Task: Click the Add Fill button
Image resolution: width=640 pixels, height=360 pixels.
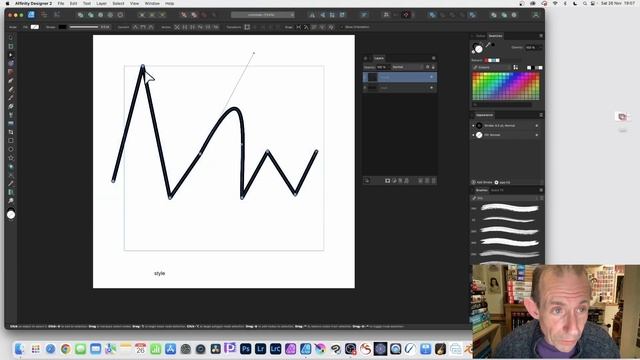Action: 502,182
